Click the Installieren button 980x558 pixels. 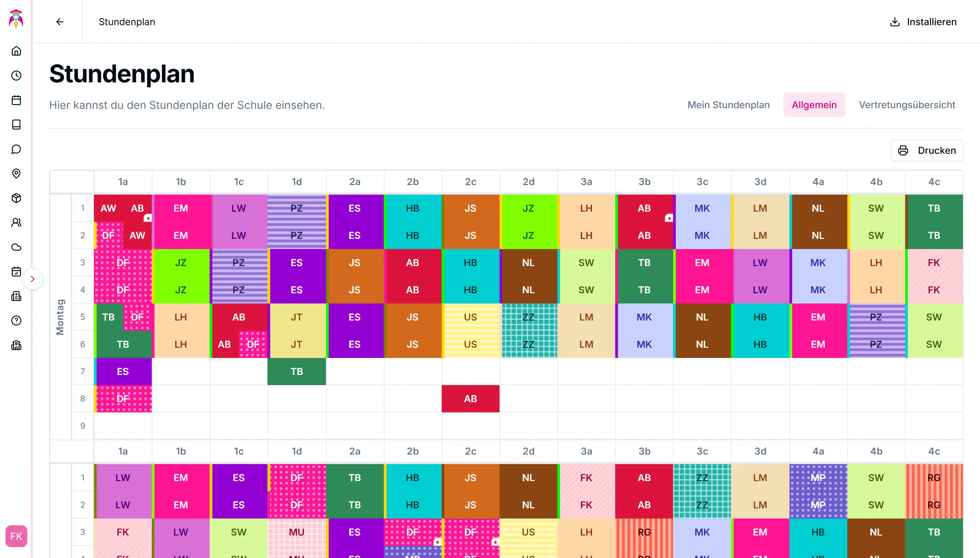923,22
